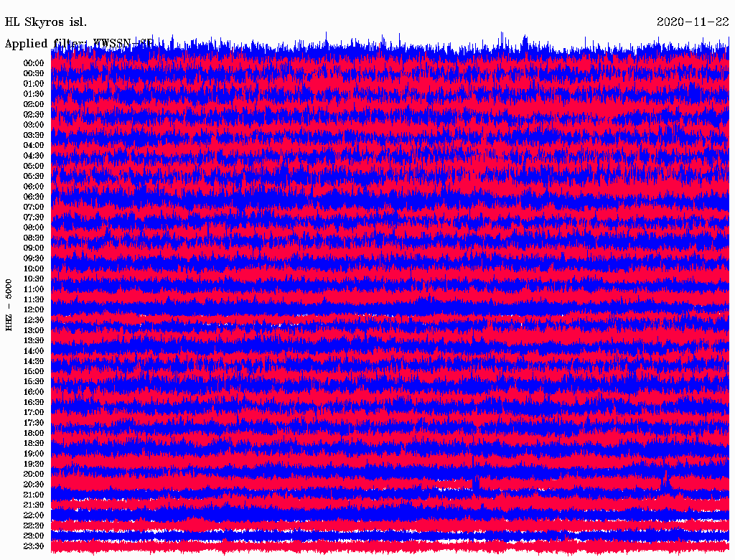The height and width of the screenshot is (560, 735).
Task: Select the 08:00 time label
Action: click(34, 228)
